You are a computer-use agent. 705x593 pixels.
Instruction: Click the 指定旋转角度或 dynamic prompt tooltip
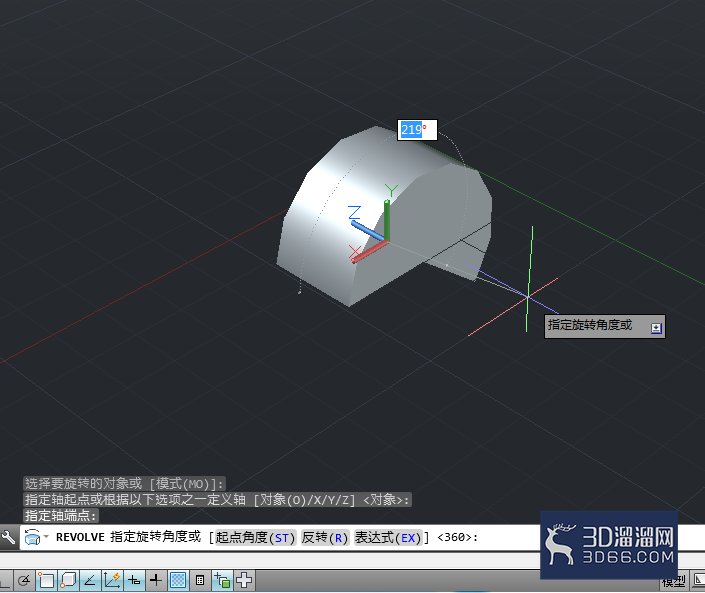point(605,326)
